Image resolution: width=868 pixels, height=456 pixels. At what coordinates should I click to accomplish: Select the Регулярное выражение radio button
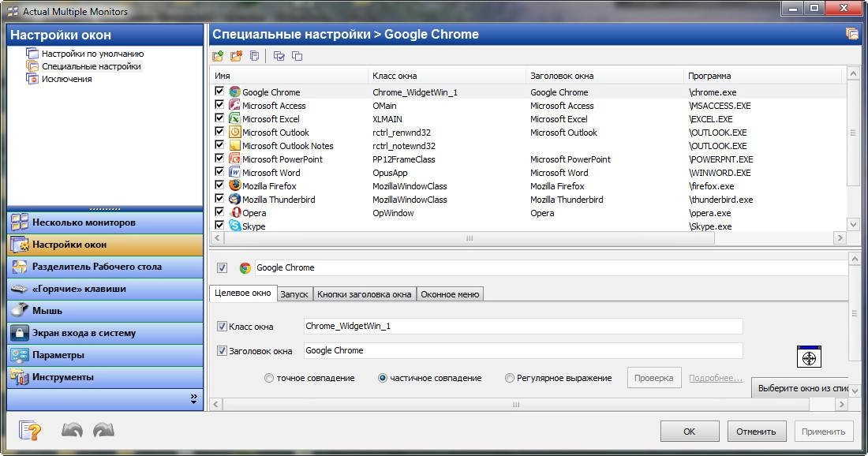tap(509, 378)
